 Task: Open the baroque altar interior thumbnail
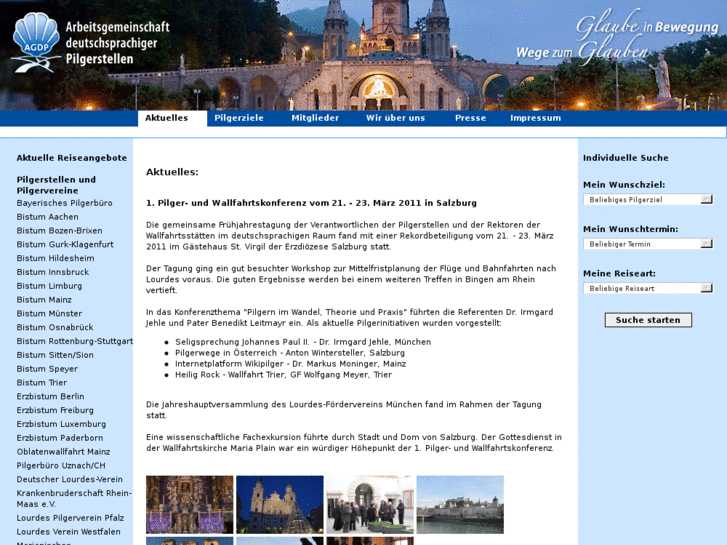click(190, 505)
